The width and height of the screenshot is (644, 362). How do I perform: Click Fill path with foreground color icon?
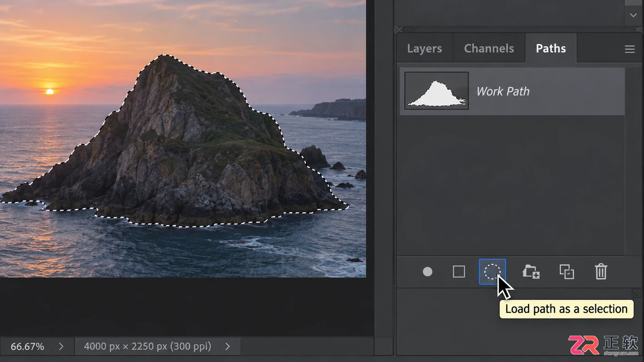pos(428,272)
